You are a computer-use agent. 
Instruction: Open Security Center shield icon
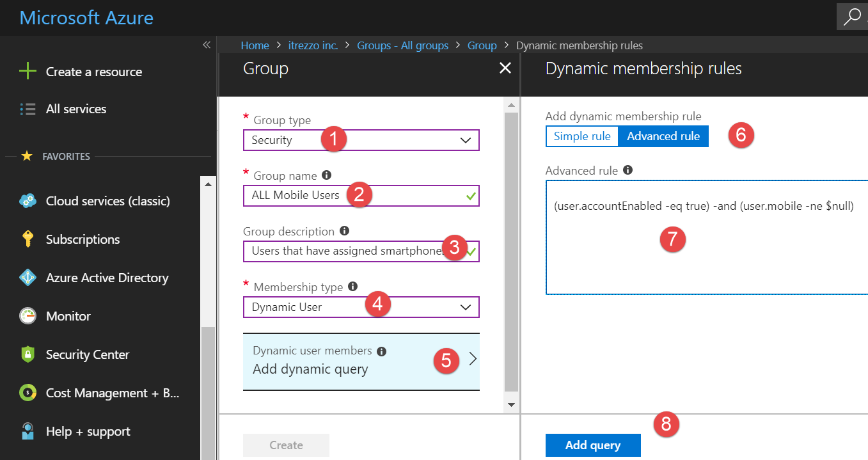click(x=28, y=354)
